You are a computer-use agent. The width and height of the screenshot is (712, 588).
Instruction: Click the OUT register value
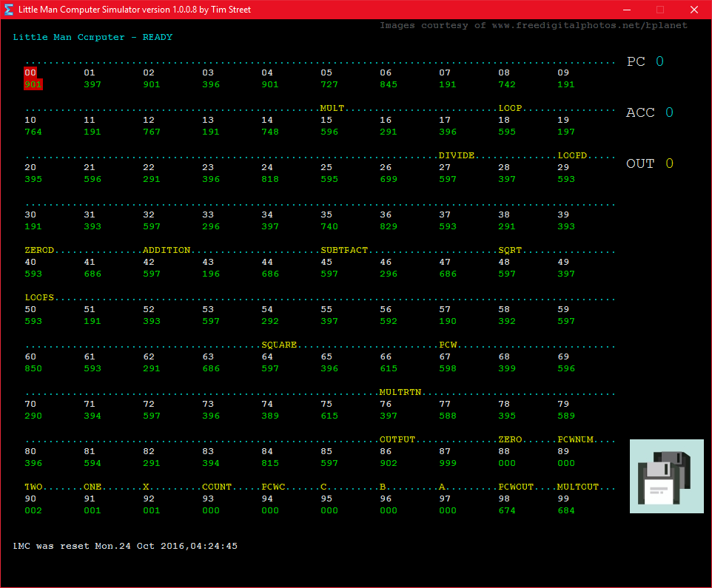669,163
